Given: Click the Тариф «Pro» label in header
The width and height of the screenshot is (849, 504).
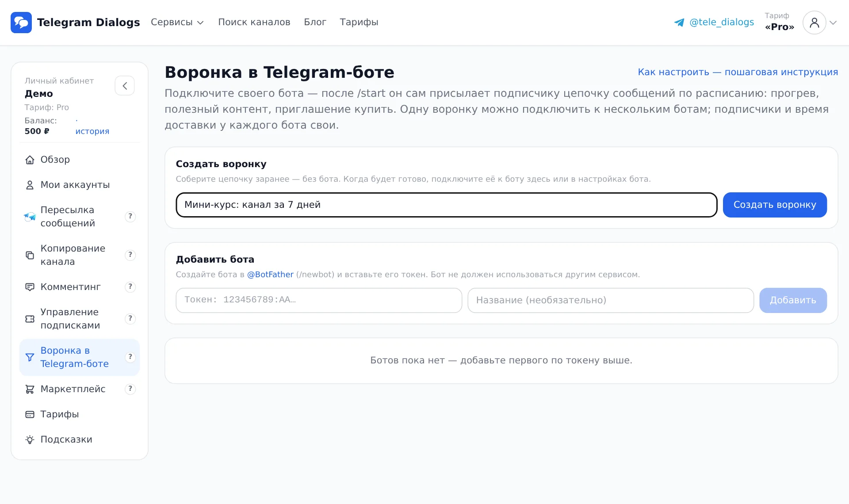Looking at the screenshot, I should coord(780,22).
